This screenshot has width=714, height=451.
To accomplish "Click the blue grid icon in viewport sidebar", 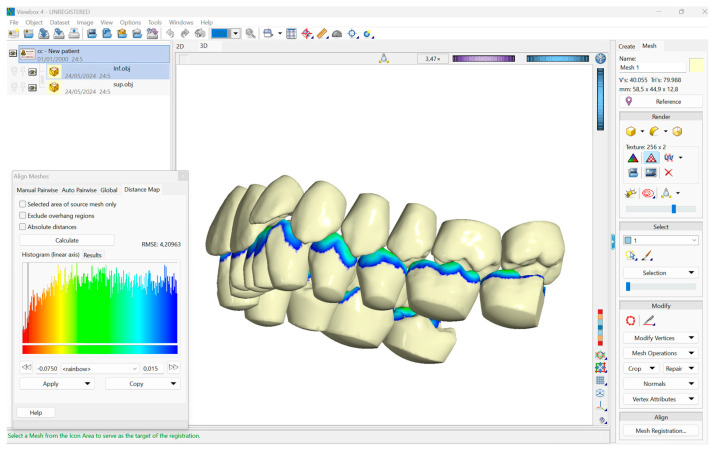I will pos(601,380).
